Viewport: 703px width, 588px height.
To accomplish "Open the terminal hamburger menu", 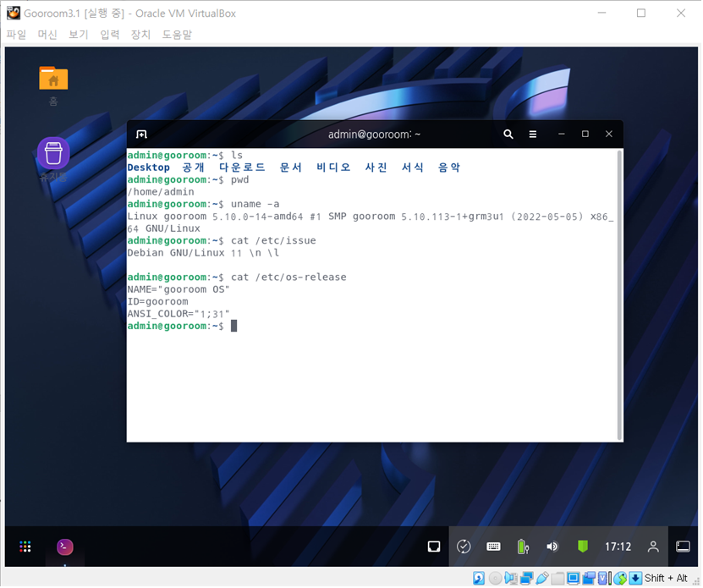I will point(534,135).
